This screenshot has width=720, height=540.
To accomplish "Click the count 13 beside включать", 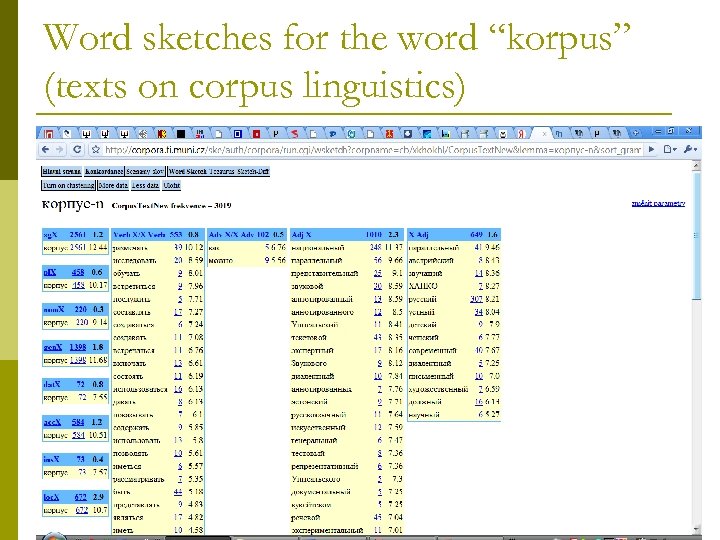I will coord(178,363).
